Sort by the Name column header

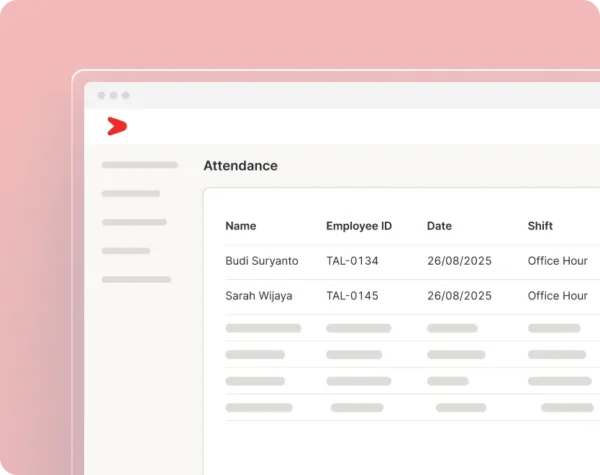click(241, 226)
